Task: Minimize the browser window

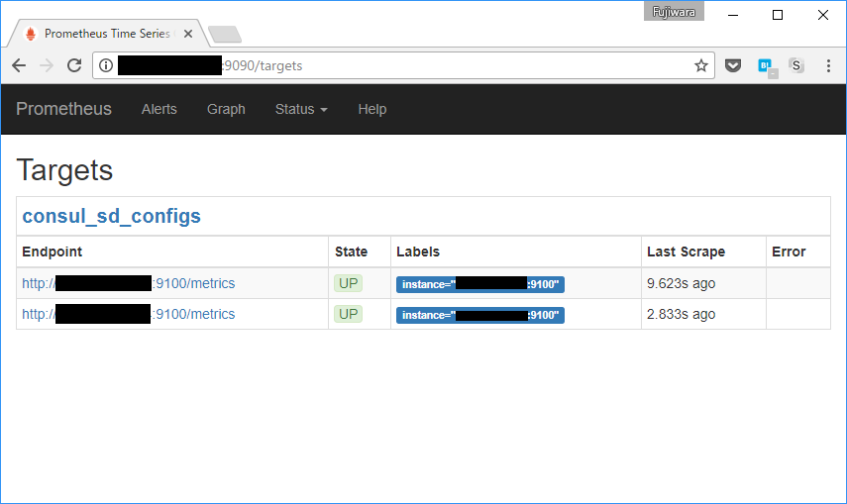Action: [733, 15]
